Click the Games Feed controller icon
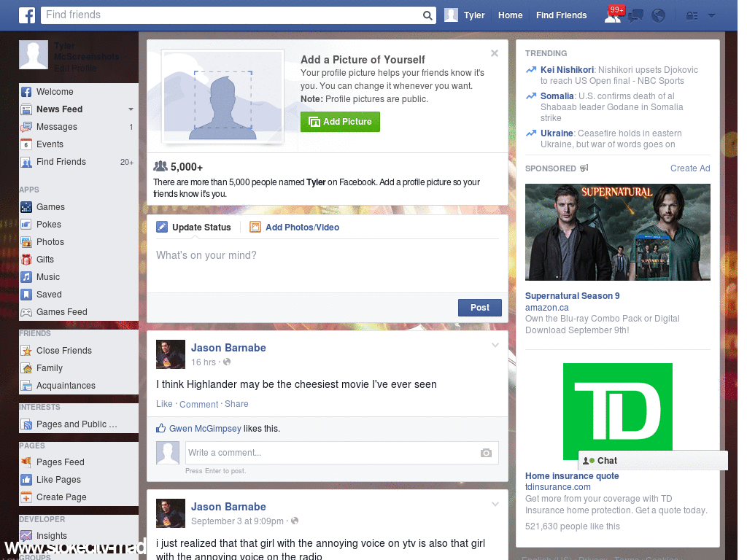747x560 pixels. (26, 312)
